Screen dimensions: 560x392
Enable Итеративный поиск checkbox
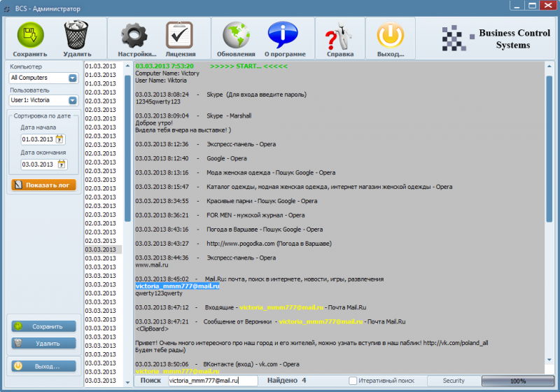coord(353,381)
